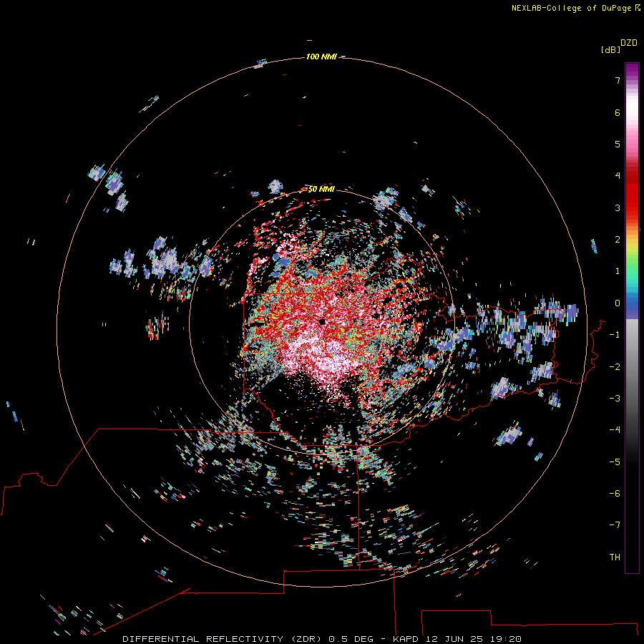This screenshot has width=644, height=644.
Task: Click the KAPD station identifier
Action: [406, 639]
